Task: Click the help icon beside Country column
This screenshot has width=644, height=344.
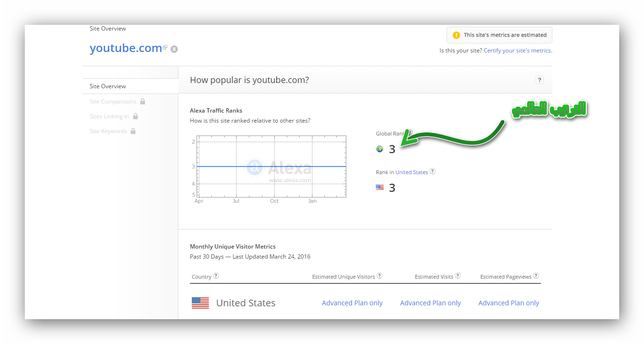Action: tap(216, 276)
